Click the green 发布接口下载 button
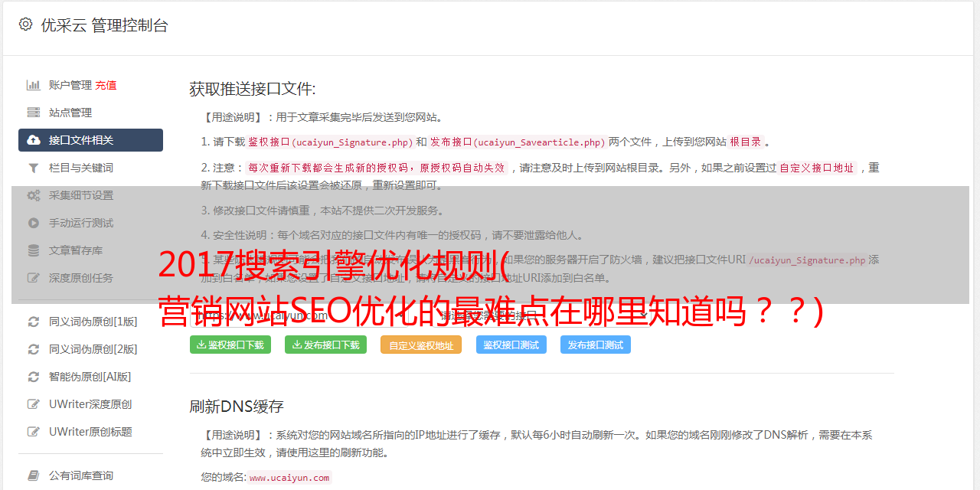This screenshot has width=980, height=490. pyautogui.click(x=325, y=345)
